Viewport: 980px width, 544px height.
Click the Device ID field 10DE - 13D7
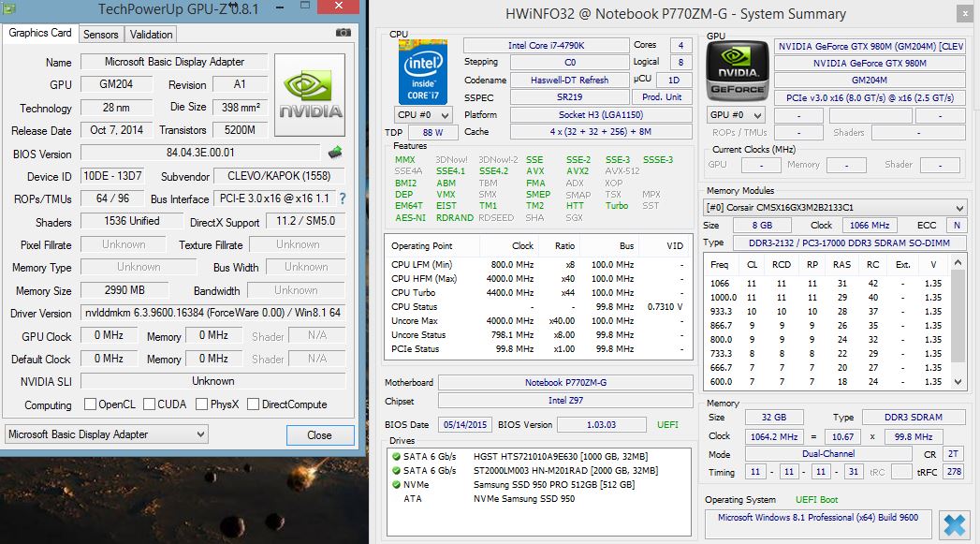[x=112, y=176]
